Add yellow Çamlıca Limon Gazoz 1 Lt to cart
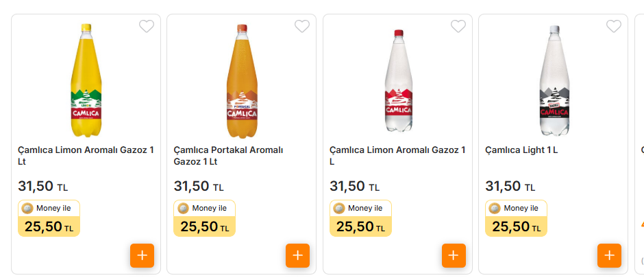 point(142,255)
